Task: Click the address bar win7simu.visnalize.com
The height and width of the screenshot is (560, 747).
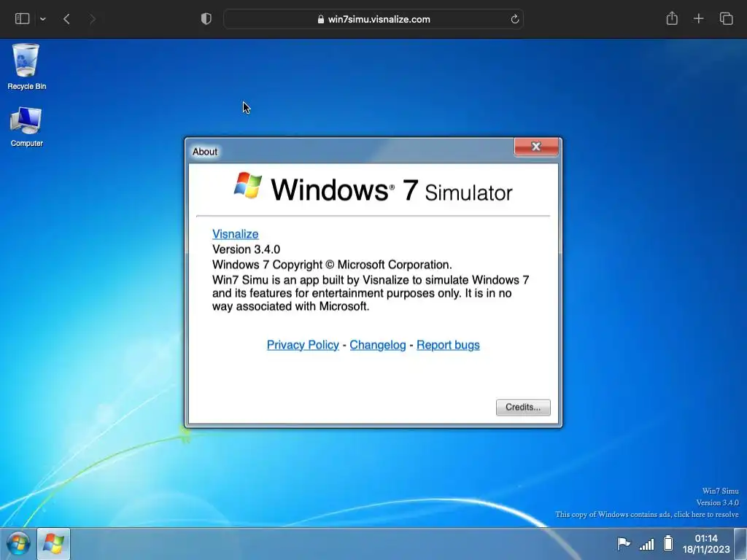Action: (373, 19)
